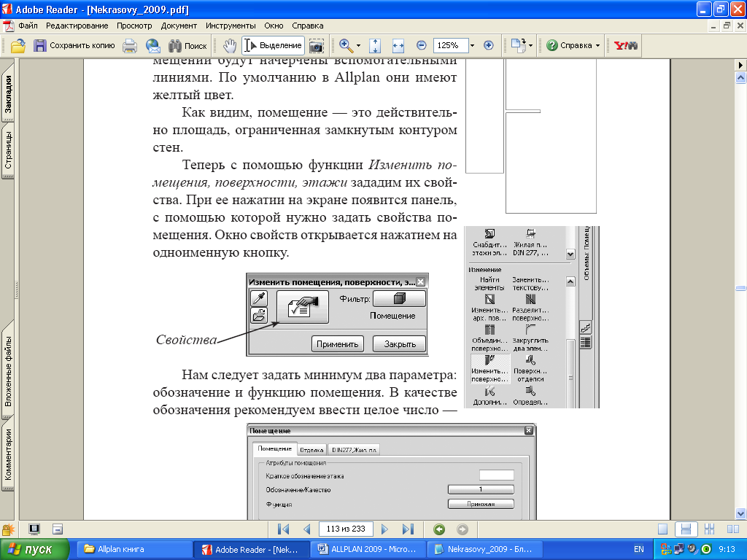Expand the Вложенные файлы side tab
Screen dimensions: 747x560
click(8, 370)
